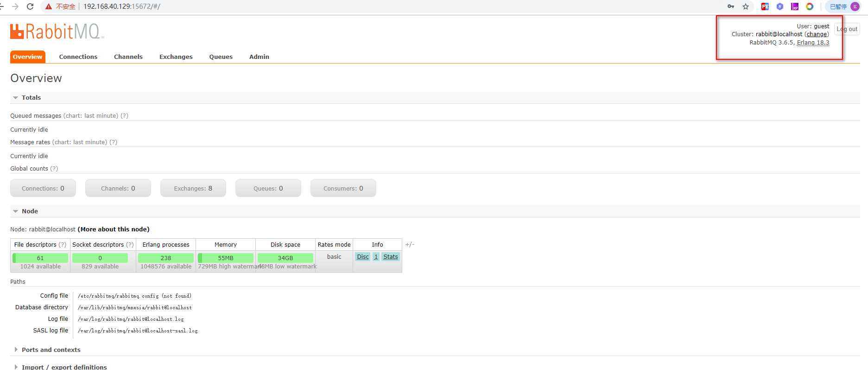Click the address bar URL

point(122,6)
